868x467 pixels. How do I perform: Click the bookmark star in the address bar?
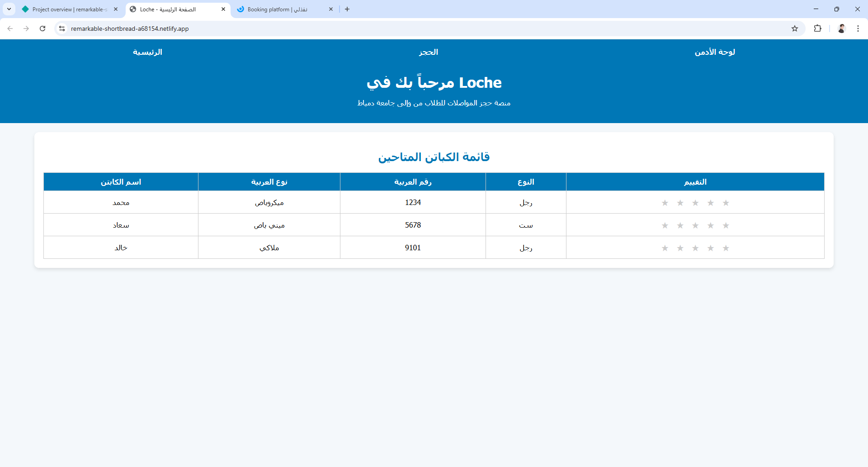click(795, 29)
